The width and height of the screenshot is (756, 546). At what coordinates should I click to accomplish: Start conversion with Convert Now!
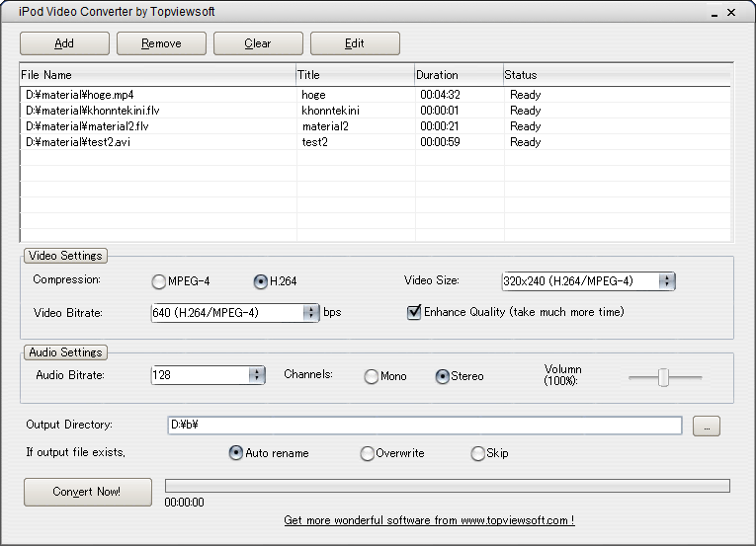(x=88, y=492)
